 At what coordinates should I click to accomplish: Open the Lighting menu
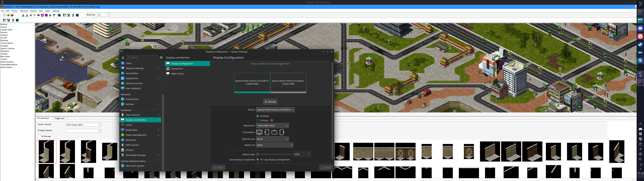(56, 11)
